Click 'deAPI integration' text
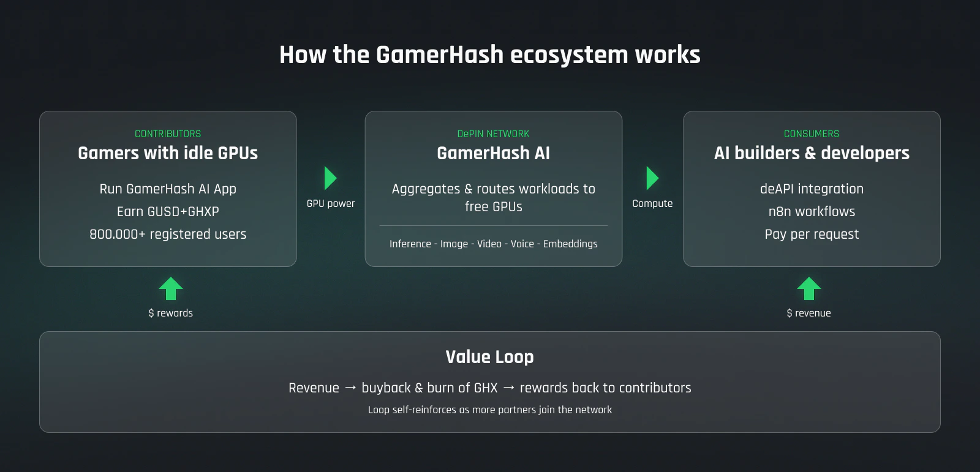 click(x=812, y=189)
